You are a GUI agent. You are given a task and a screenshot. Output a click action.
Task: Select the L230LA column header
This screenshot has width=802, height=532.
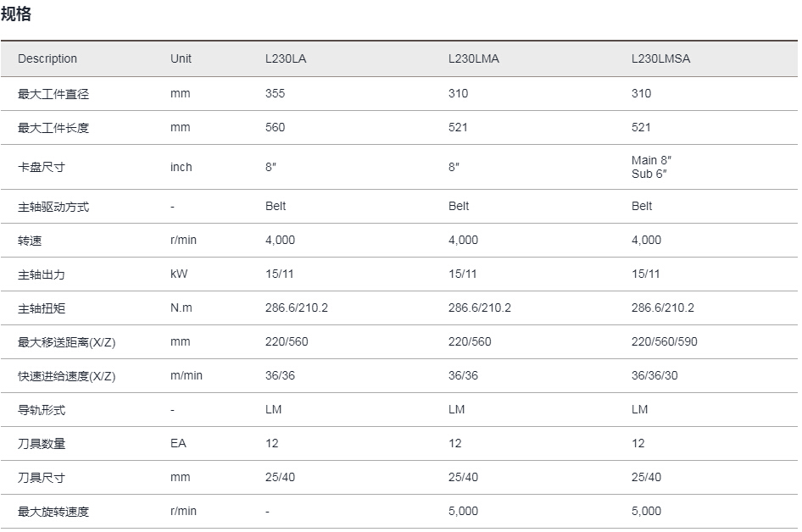(x=286, y=58)
